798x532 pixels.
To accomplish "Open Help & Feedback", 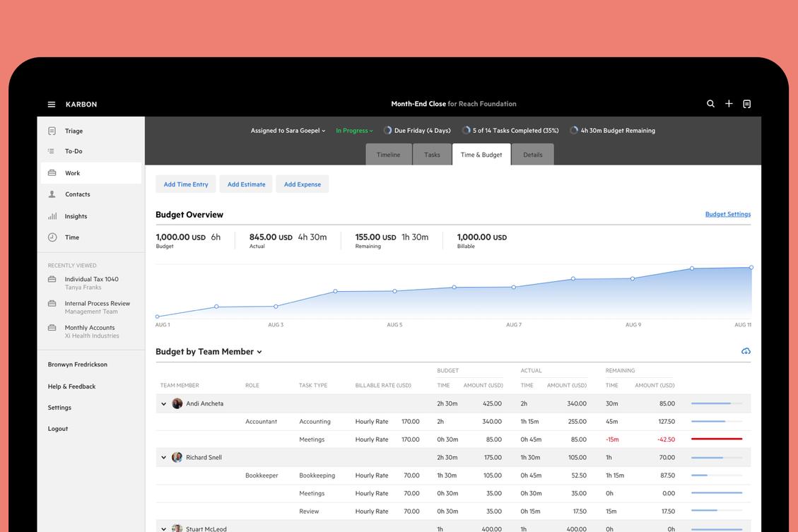I will coord(72,386).
